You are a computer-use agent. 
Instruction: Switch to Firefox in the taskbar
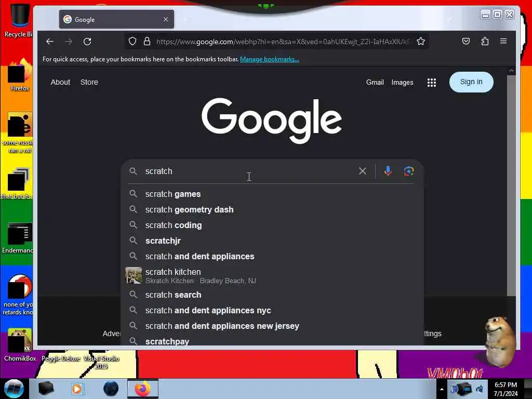pos(143,389)
